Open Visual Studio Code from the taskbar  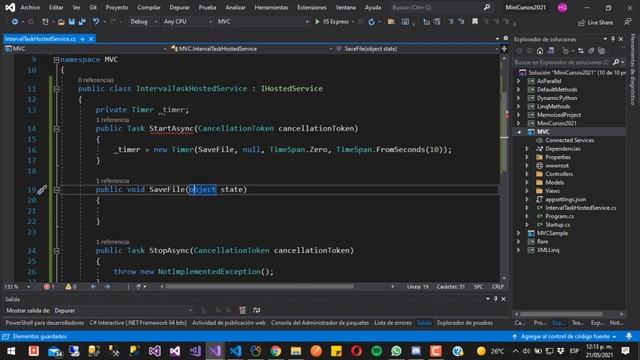point(235,351)
